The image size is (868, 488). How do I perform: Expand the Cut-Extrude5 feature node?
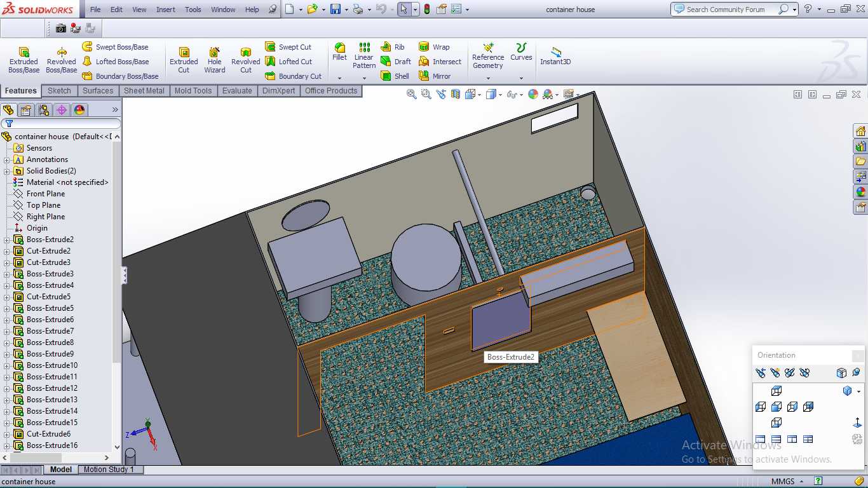coord(7,297)
